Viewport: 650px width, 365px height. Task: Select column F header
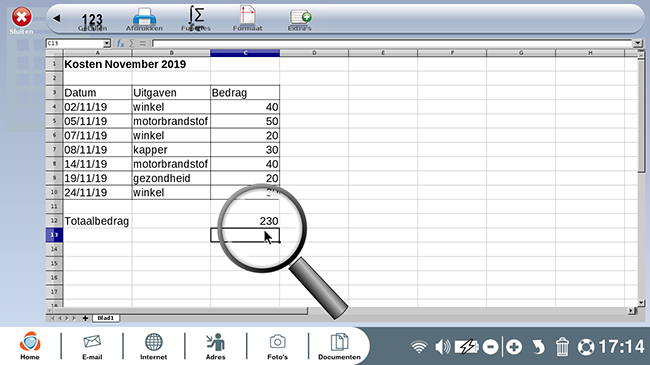click(452, 53)
